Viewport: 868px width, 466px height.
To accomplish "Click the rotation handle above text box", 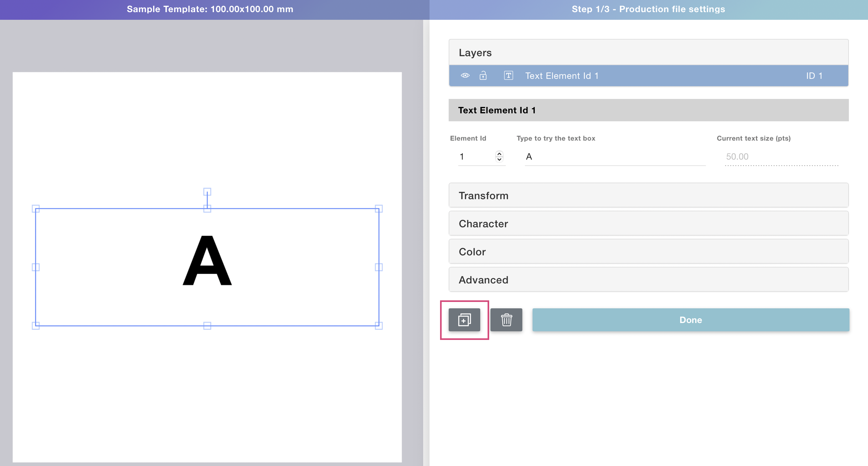I will click(x=207, y=192).
